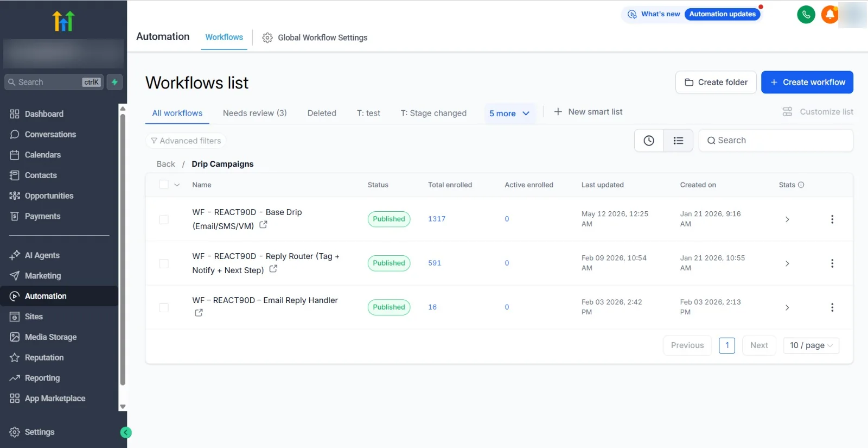Check the Base Drip workflow checkbox
Screen dimensions: 868x448
click(x=164, y=219)
